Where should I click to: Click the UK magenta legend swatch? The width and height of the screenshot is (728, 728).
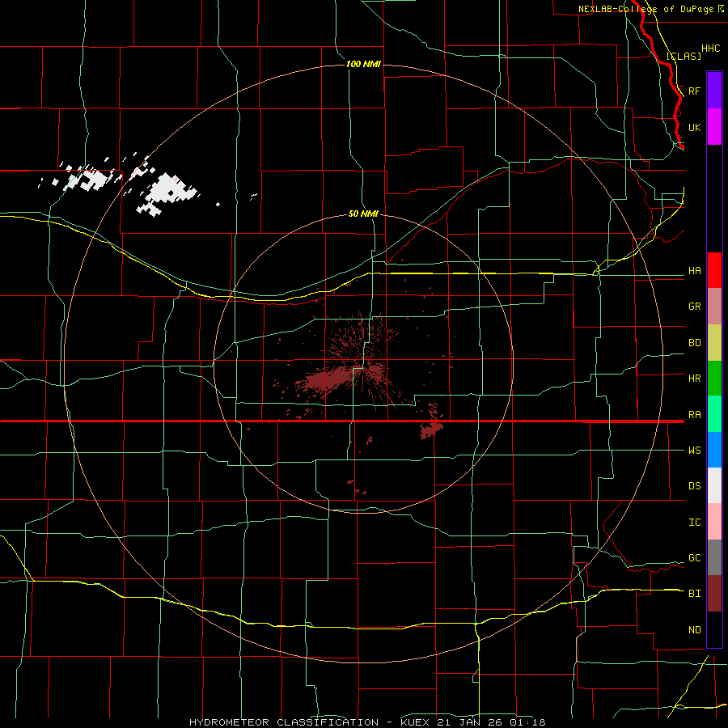pos(714,127)
